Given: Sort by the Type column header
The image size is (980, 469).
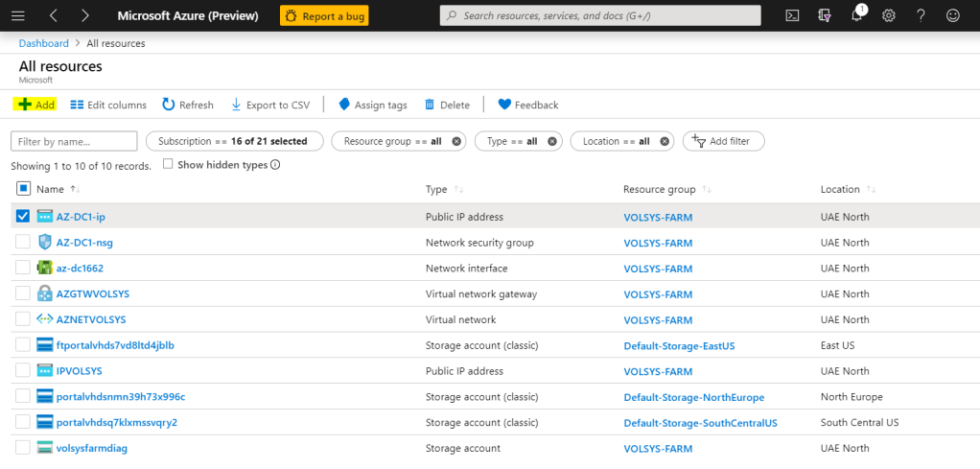Looking at the screenshot, I should click(436, 190).
